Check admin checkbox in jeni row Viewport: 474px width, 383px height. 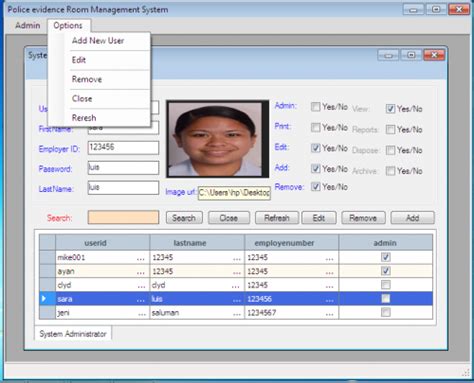pos(386,312)
